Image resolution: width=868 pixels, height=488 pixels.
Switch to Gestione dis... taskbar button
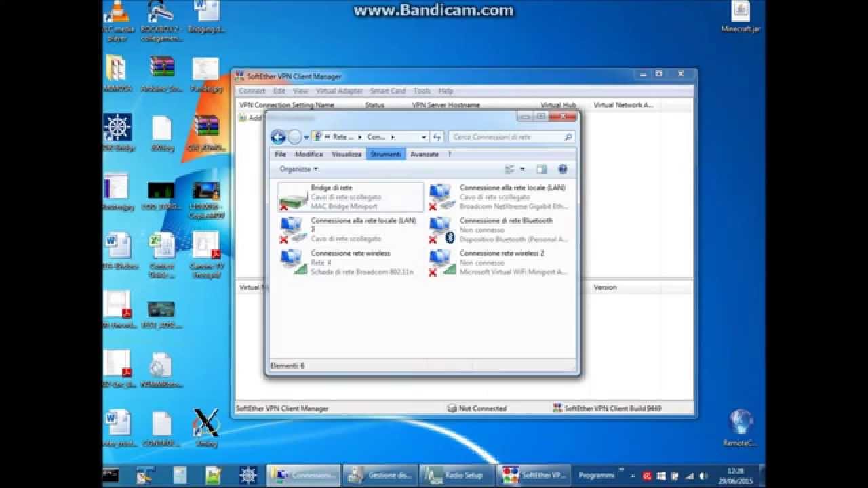[380, 475]
